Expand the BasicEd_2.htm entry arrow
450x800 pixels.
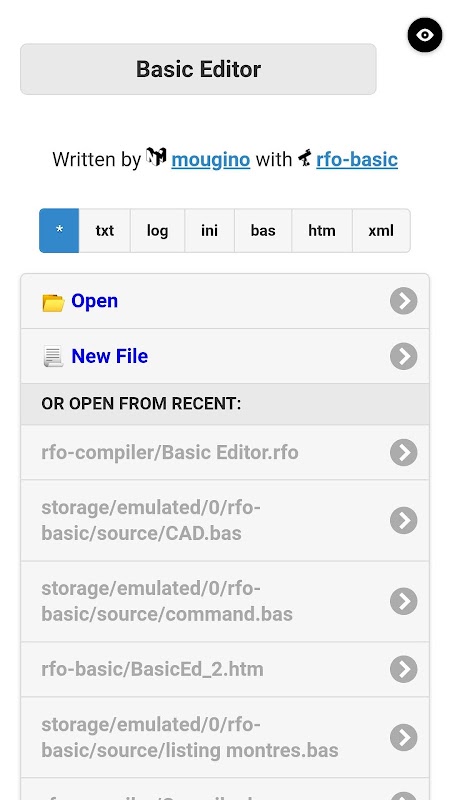404,669
